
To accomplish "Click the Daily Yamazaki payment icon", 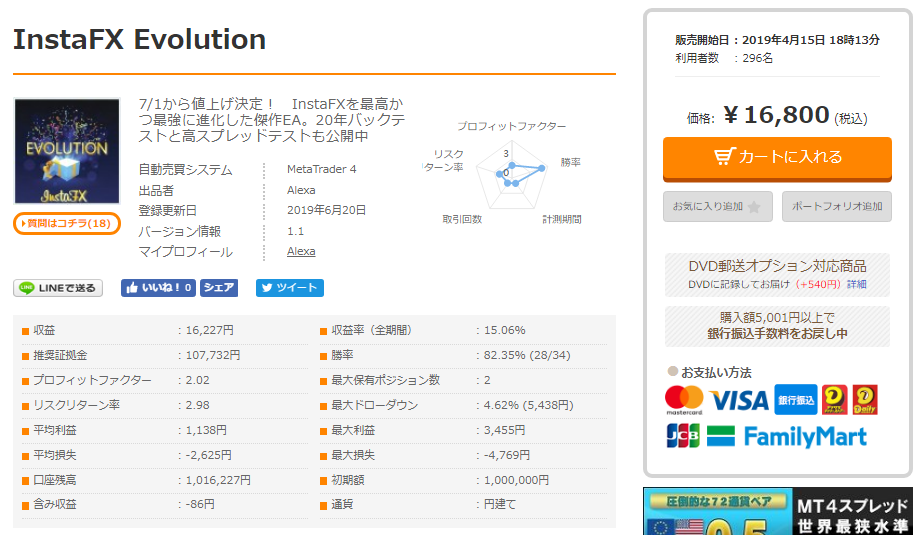I will 865,400.
